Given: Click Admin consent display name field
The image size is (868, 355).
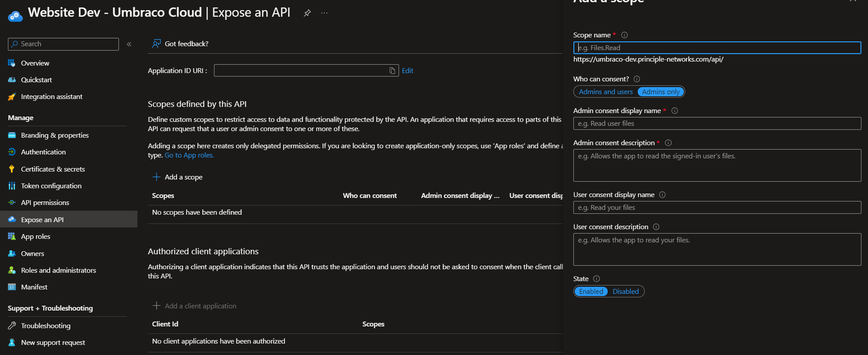Looking at the screenshot, I should point(717,124).
